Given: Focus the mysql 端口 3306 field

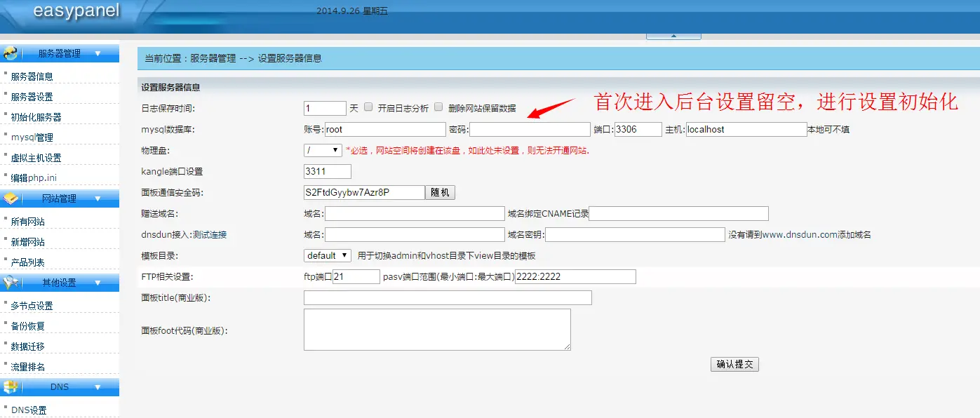Looking at the screenshot, I should pyautogui.click(x=638, y=129).
